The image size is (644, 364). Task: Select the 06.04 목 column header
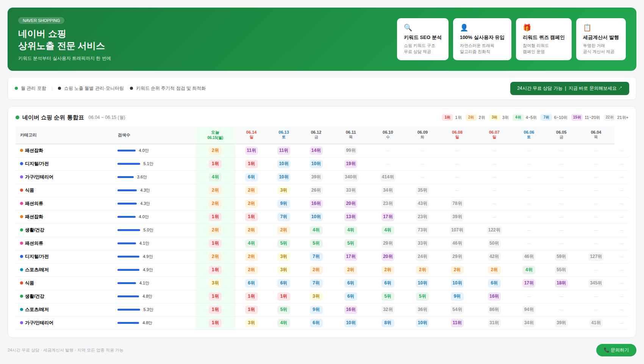(596, 135)
